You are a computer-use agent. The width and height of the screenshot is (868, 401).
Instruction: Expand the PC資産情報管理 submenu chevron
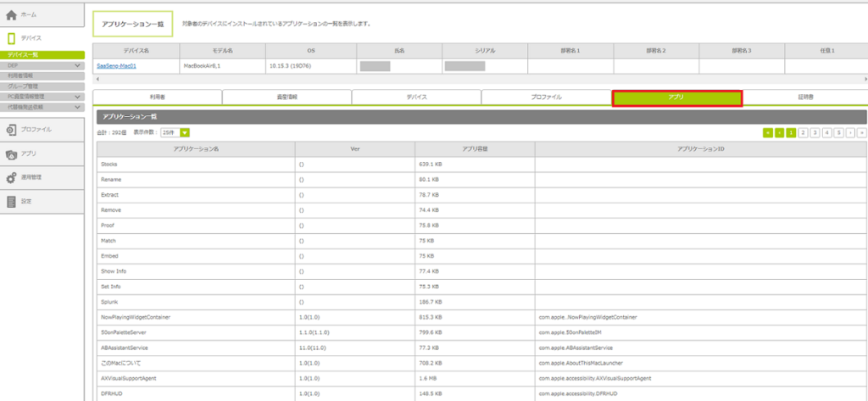tap(78, 97)
